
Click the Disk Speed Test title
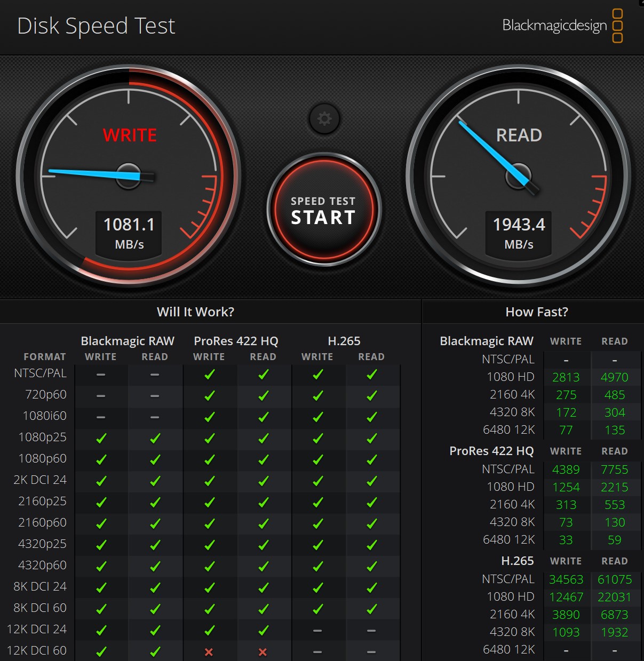pyautogui.click(x=96, y=26)
